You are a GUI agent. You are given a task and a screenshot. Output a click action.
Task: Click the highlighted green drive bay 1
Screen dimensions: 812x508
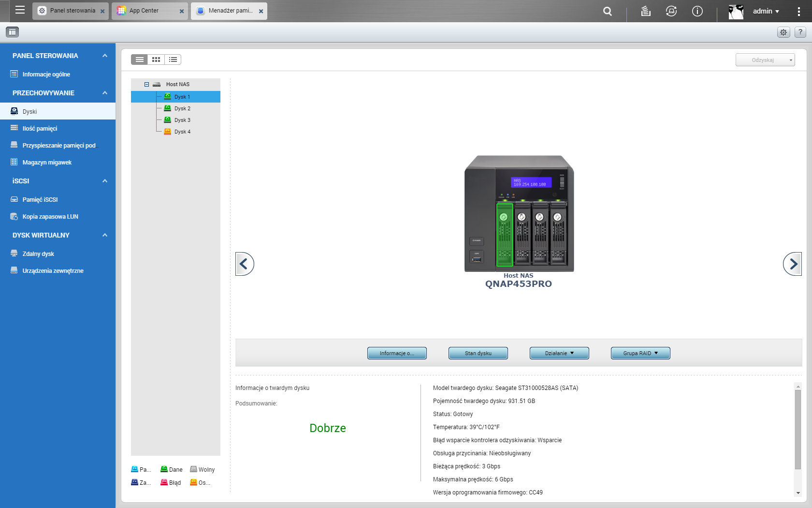pos(505,235)
